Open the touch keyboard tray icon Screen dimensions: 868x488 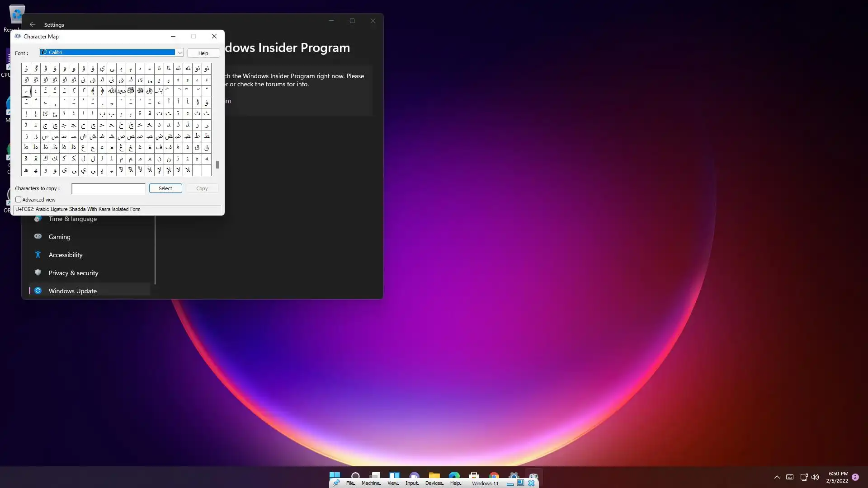790,477
